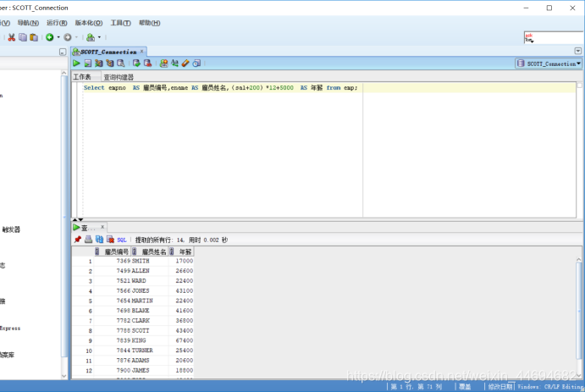Open the 工具(T) menu
Screen dimensions: 585x392
coord(120,23)
